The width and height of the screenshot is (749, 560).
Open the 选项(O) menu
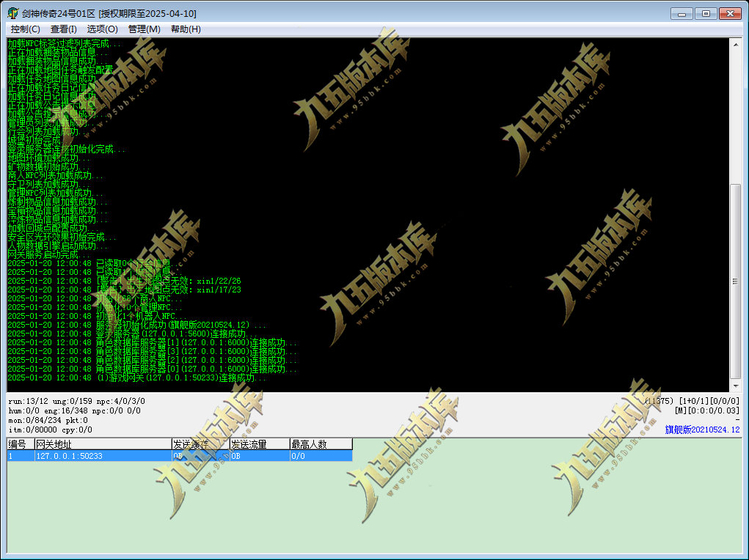(x=102, y=29)
